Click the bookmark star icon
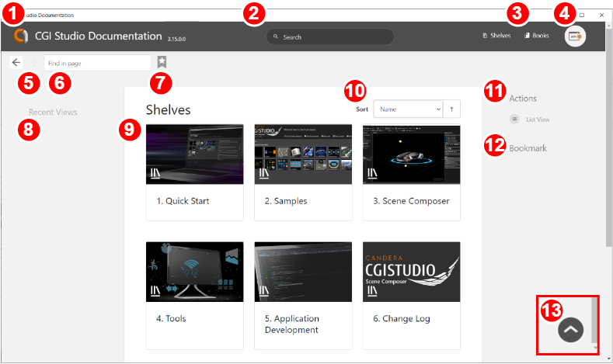This screenshot has width=613, height=364. point(162,62)
